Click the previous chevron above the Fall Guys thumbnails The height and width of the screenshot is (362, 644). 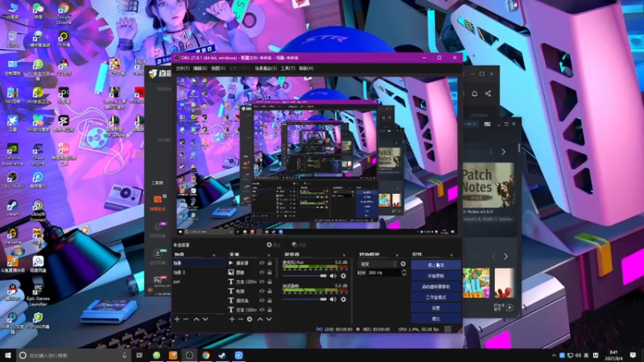click(493, 257)
